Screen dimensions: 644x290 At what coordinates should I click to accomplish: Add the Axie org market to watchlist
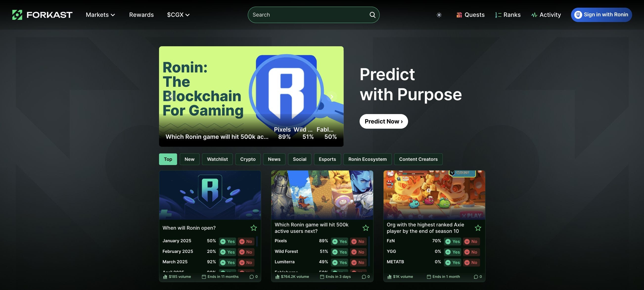pyautogui.click(x=478, y=228)
